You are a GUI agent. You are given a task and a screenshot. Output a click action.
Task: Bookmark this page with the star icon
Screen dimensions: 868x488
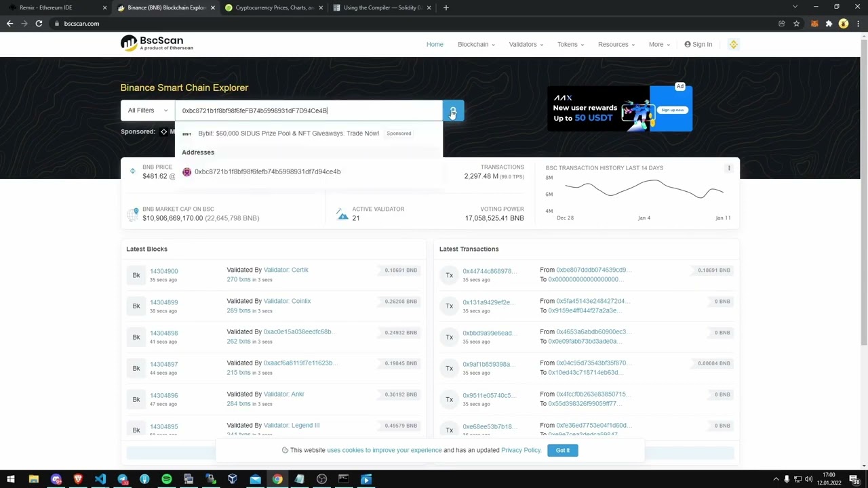click(x=796, y=24)
